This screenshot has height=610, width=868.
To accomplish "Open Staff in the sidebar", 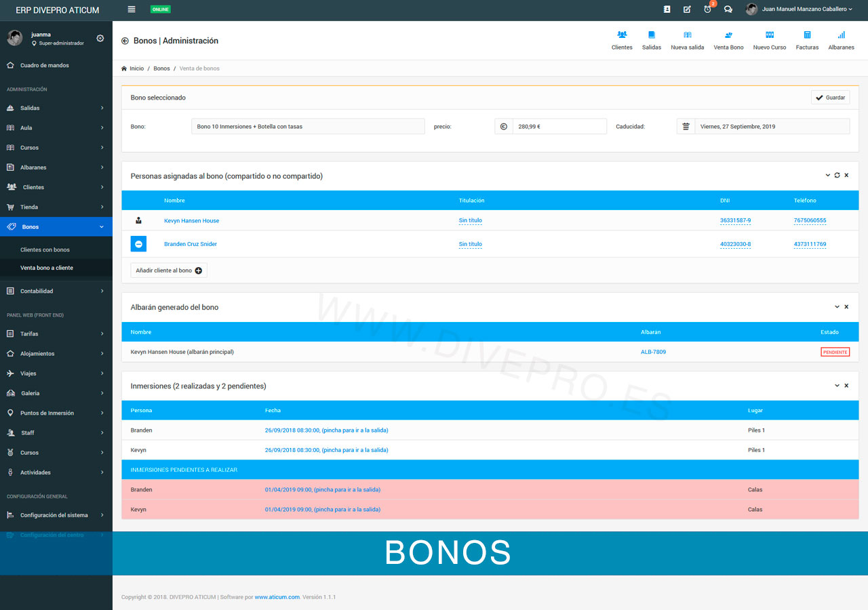I will [x=56, y=432].
